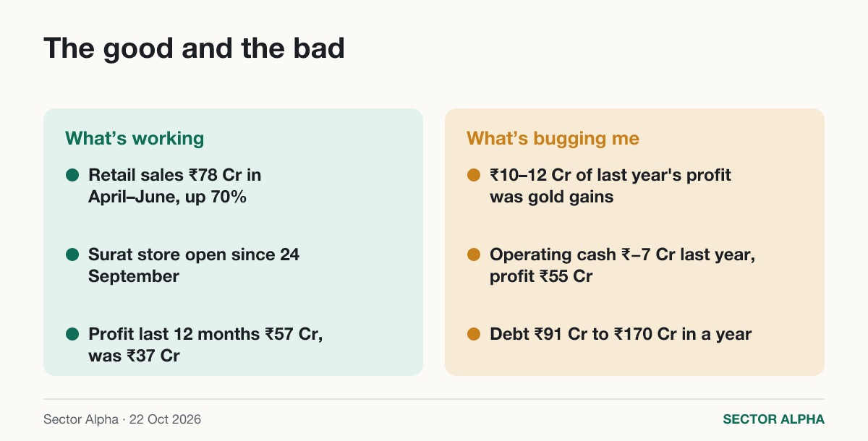This screenshot has height=441, width=868.
Task: Click the 'What's bugging me' heading
Action: [553, 138]
